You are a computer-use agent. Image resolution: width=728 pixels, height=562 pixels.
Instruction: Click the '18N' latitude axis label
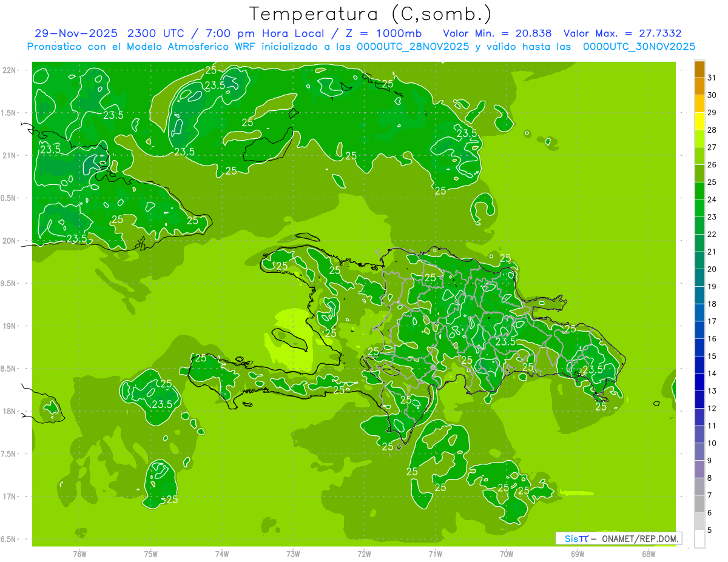[8, 411]
